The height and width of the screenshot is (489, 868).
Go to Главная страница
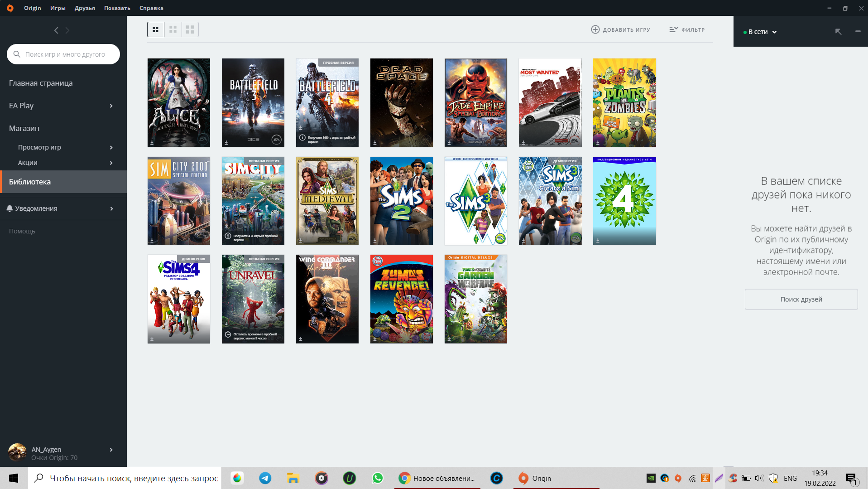coord(41,83)
